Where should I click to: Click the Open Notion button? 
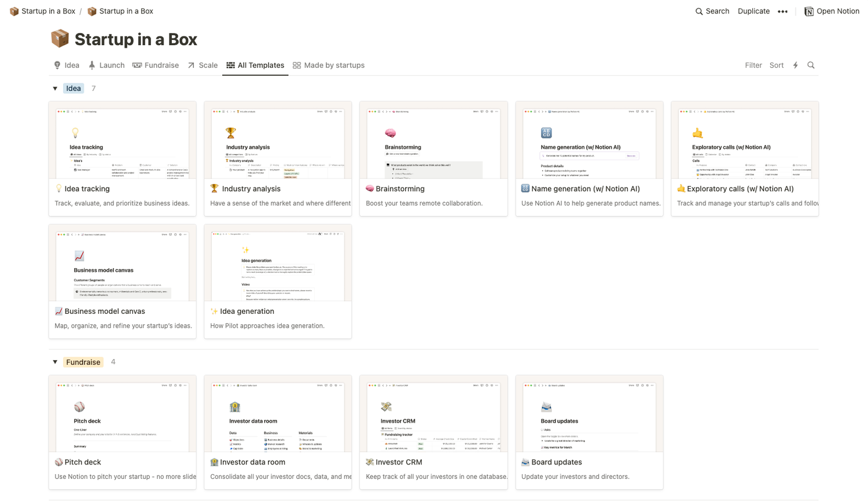point(832,12)
